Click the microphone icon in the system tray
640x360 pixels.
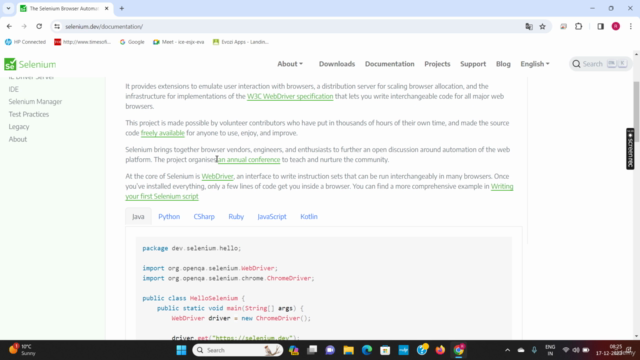[x=534, y=350]
